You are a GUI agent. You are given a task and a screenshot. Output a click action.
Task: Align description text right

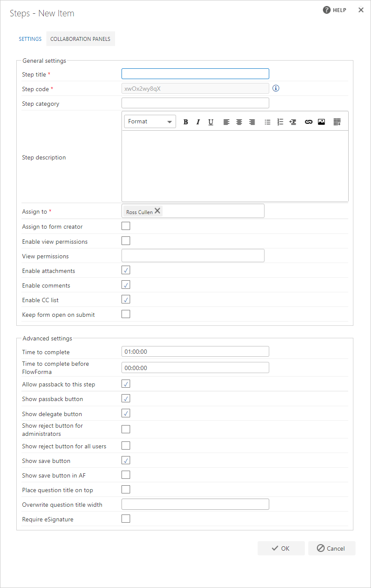pos(252,122)
